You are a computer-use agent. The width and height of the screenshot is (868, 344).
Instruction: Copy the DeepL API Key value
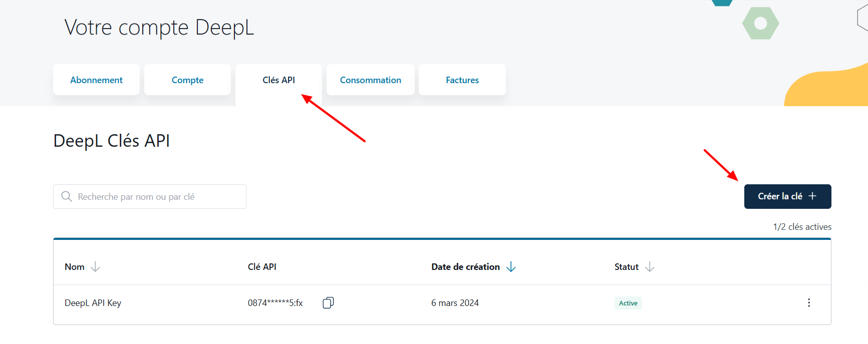pyautogui.click(x=328, y=302)
